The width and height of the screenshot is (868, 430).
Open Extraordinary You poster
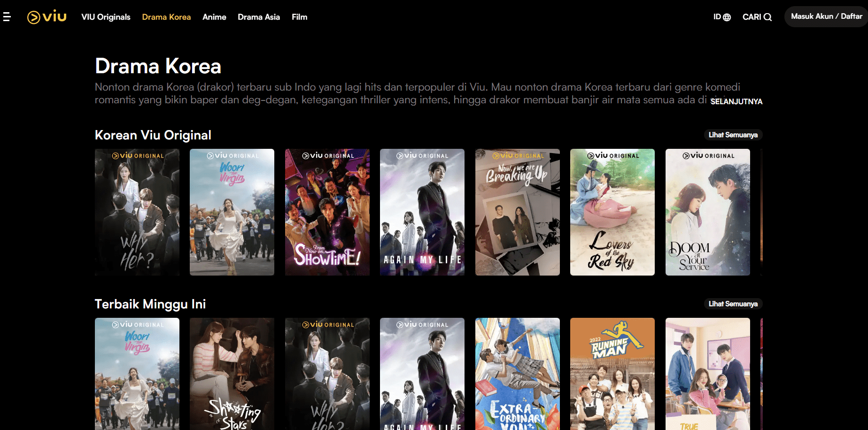tap(518, 374)
